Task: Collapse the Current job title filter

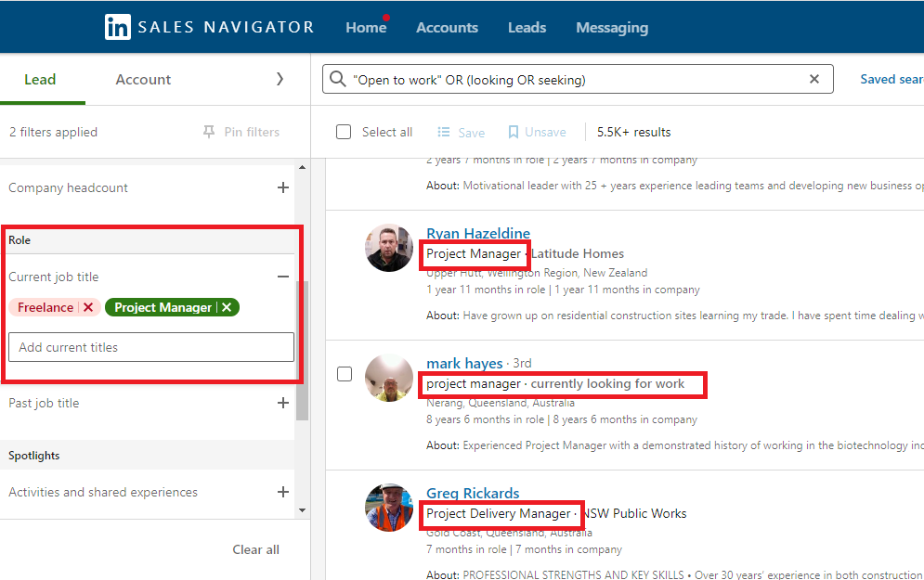Action: click(283, 277)
